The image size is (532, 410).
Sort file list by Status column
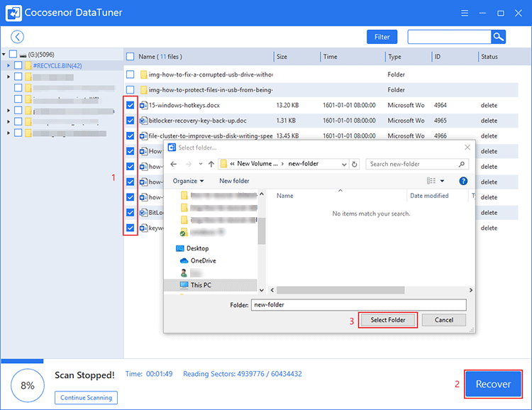click(489, 57)
